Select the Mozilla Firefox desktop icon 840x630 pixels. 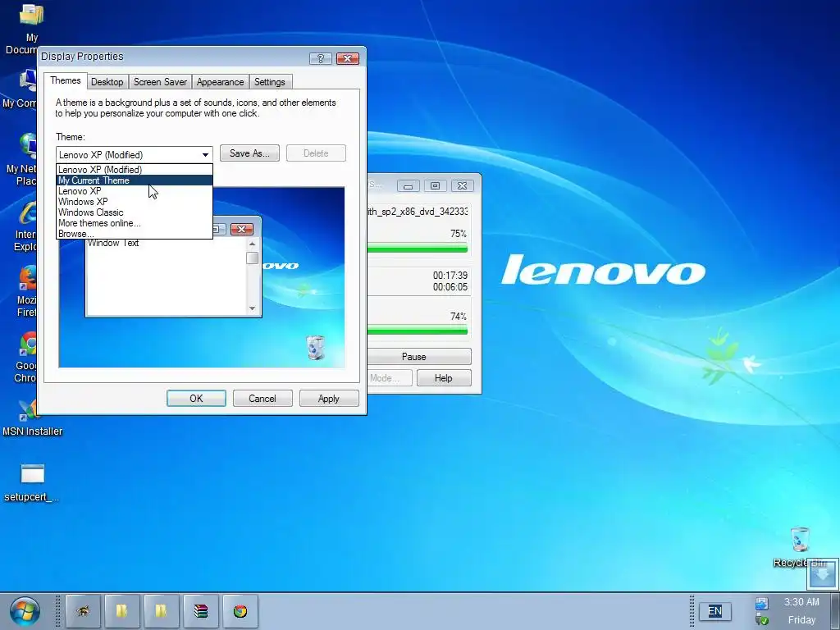(x=25, y=293)
